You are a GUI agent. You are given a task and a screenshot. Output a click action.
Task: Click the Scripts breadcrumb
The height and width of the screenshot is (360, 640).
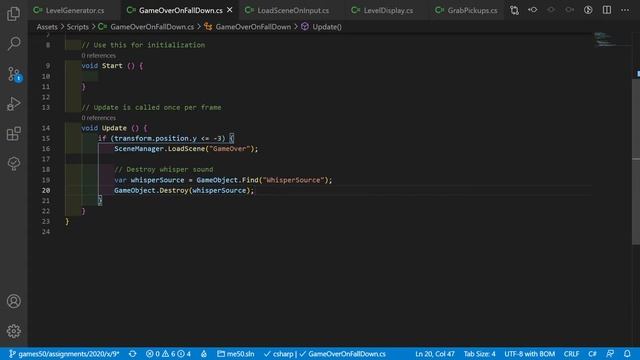pos(78,27)
